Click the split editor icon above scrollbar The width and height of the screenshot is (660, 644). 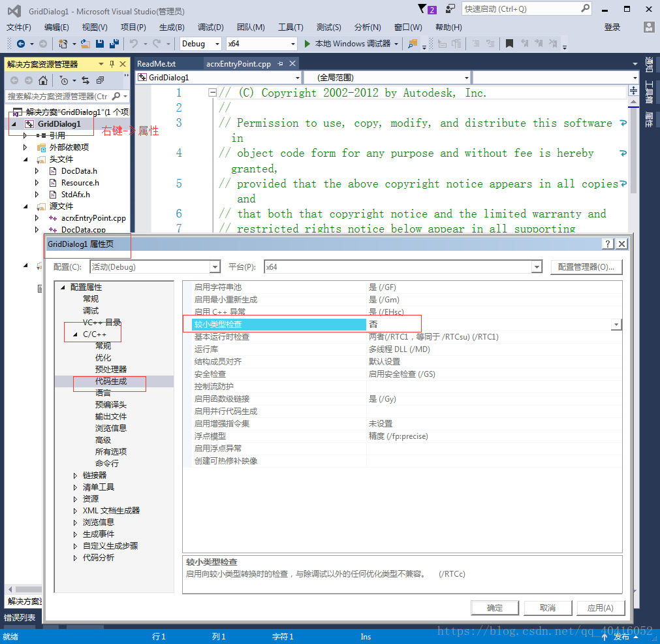(633, 90)
